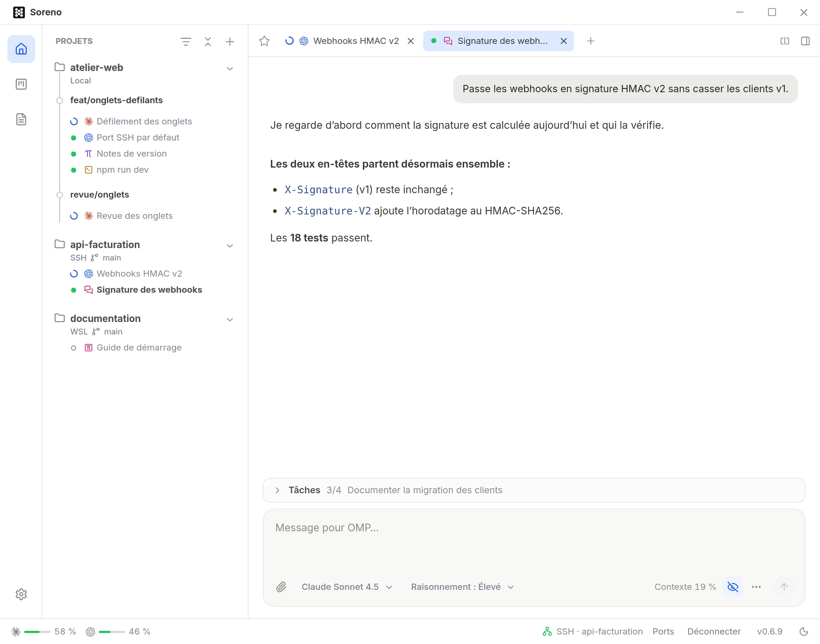Viewport: 820px width, 644px height.
Task: Collapse the api-facturation project
Action: (x=230, y=246)
